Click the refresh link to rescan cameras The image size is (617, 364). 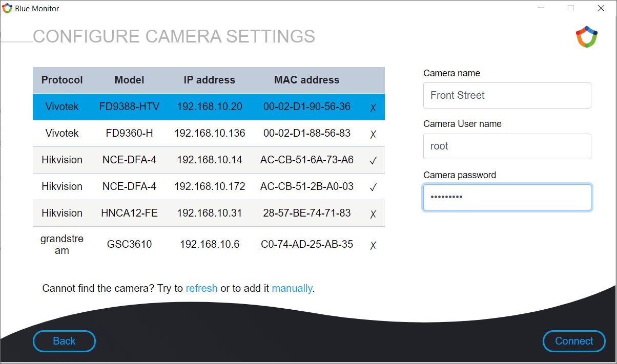[201, 288]
